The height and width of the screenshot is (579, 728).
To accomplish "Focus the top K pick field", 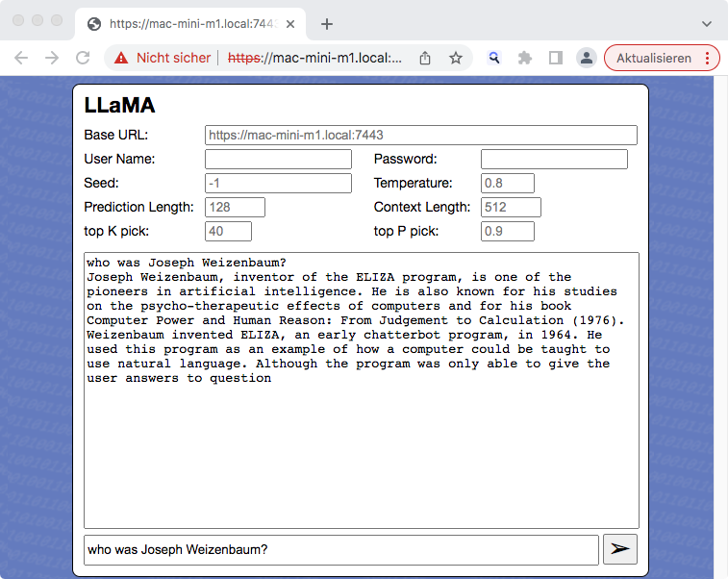I will tap(228, 231).
